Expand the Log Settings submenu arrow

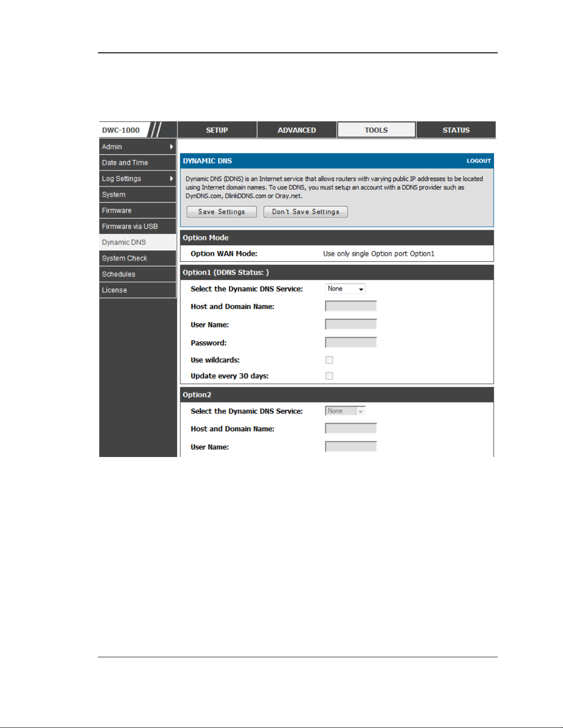tap(171, 179)
